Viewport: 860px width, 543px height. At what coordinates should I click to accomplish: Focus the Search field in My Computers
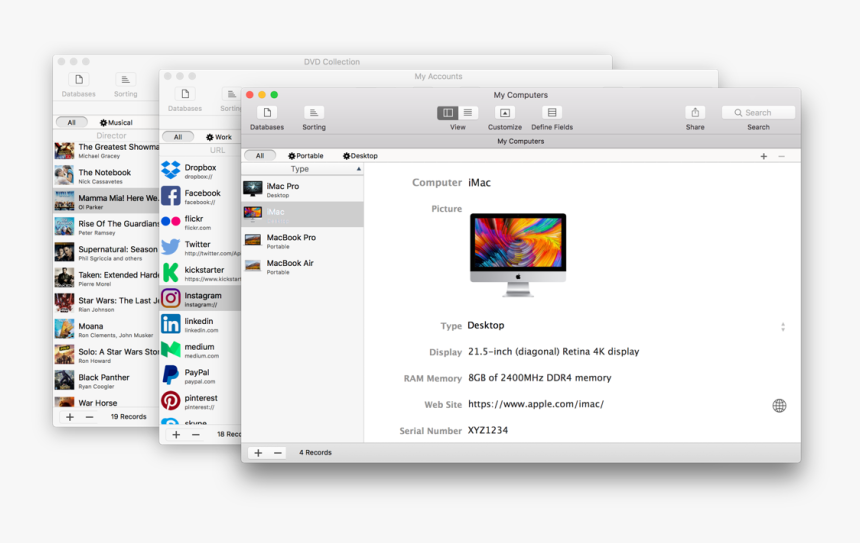pos(759,112)
